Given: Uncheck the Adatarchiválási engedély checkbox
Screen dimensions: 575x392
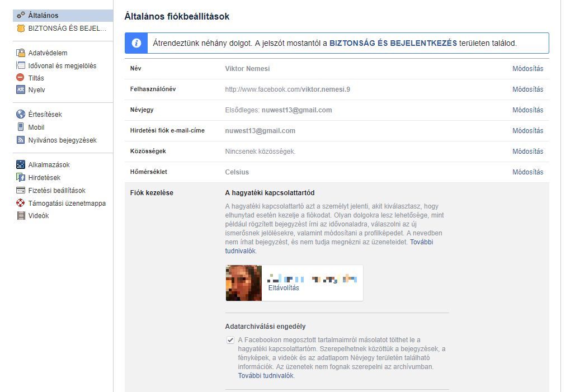Looking at the screenshot, I should [230, 340].
